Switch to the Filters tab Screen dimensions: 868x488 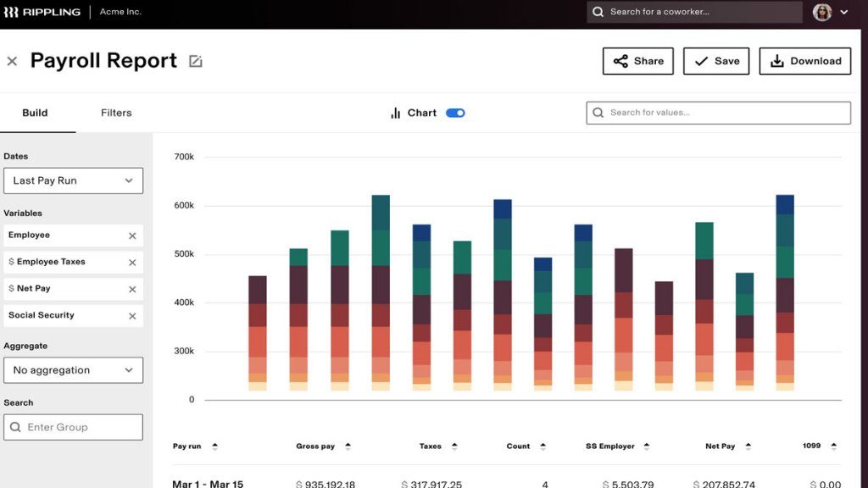tap(116, 112)
